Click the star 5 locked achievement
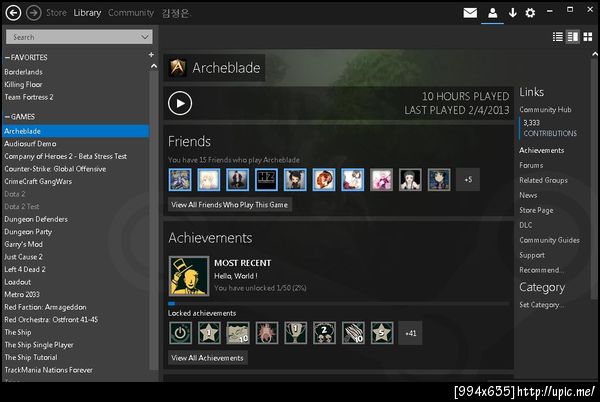Screen dimensions: 600x402 (x=382, y=333)
